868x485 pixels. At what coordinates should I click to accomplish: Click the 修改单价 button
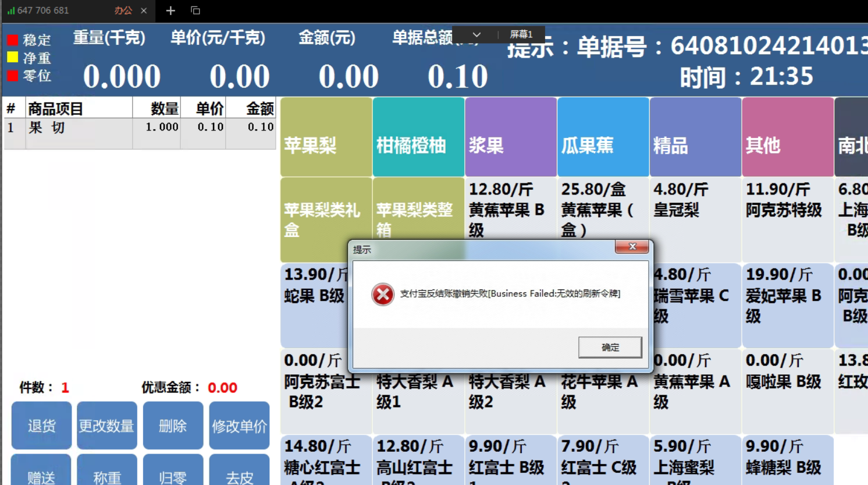pos(239,426)
